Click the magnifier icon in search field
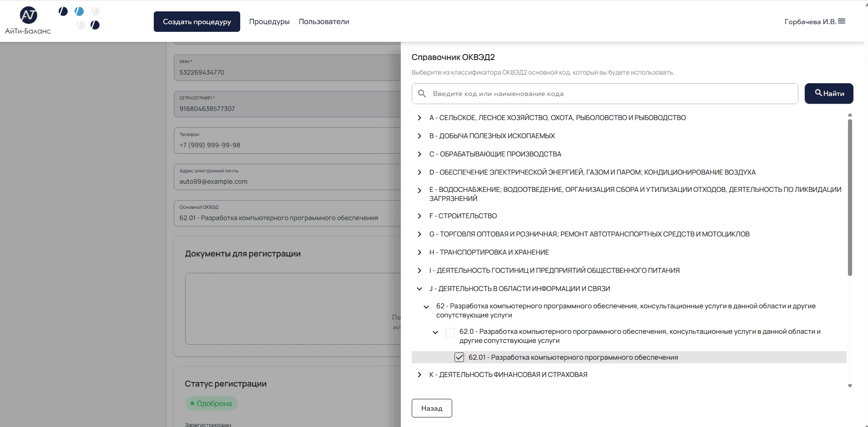 pyautogui.click(x=422, y=94)
